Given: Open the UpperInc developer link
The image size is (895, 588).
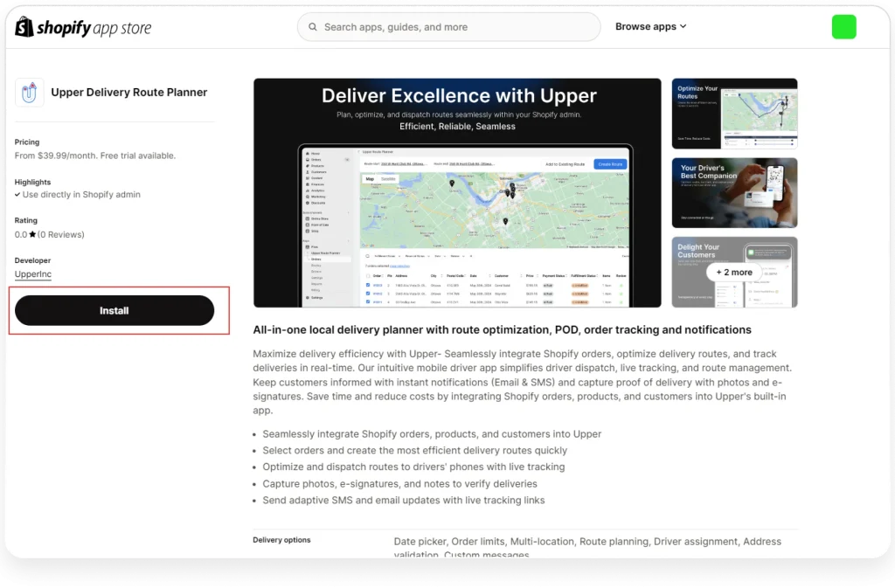Looking at the screenshot, I should pyautogui.click(x=33, y=273).
